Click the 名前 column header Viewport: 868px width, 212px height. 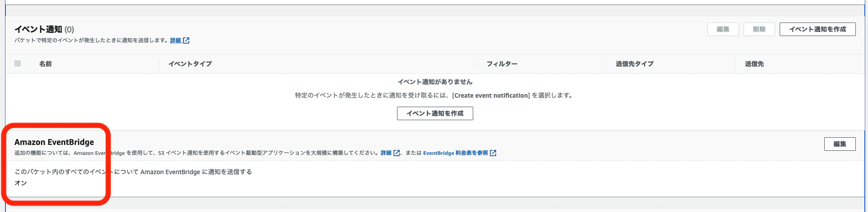click(46, 64)
